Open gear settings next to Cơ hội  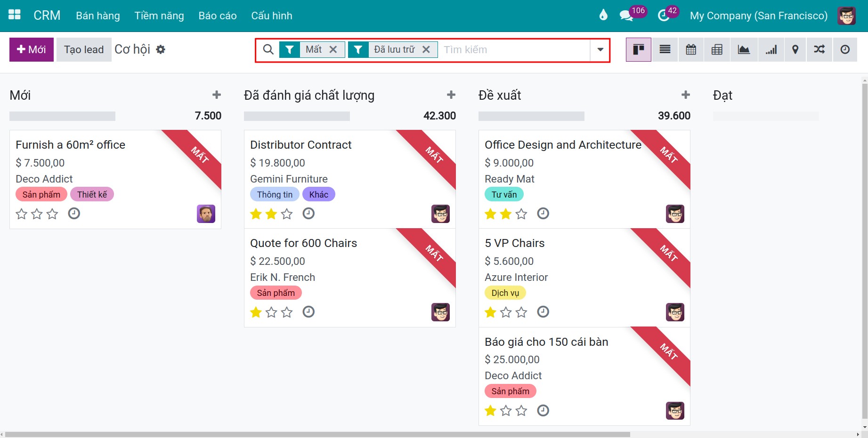tap(161, 49)
